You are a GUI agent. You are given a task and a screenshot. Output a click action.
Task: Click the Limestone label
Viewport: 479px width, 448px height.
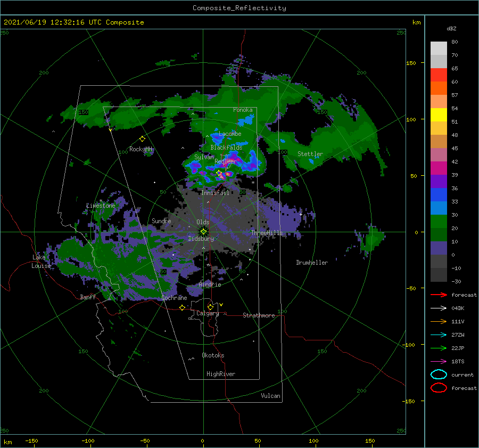101,206
